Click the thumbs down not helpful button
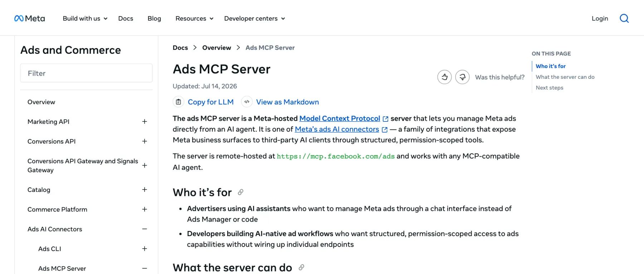The image size is (644, 274). pos(462,77)
